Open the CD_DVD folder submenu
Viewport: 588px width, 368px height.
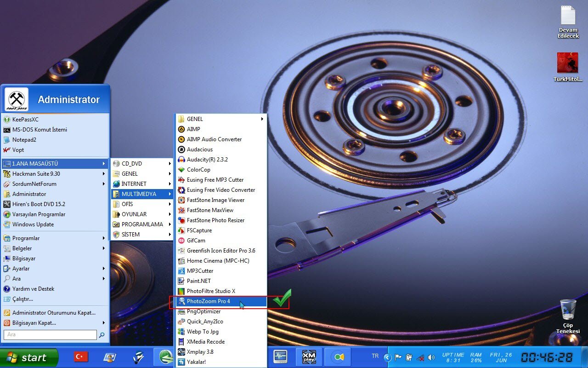tap(142, 164)
